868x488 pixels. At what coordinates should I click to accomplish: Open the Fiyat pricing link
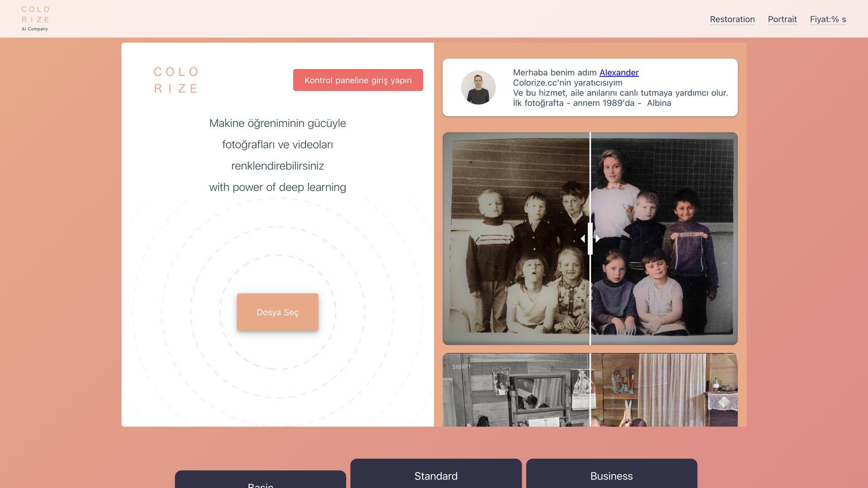(x=828, y=19)
